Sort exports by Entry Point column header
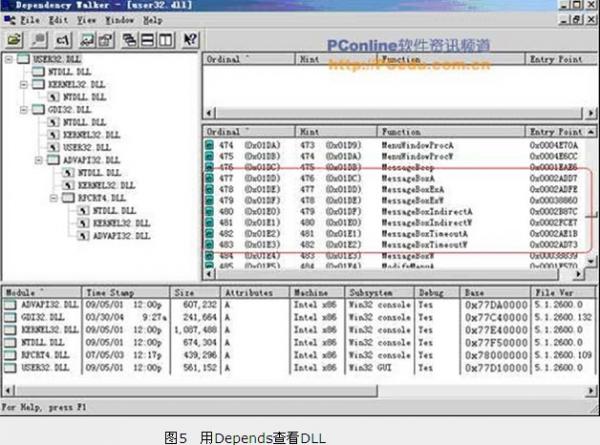The height and width of the screenshot is (445, 600). pyautogui.click(x=556, y=132)
